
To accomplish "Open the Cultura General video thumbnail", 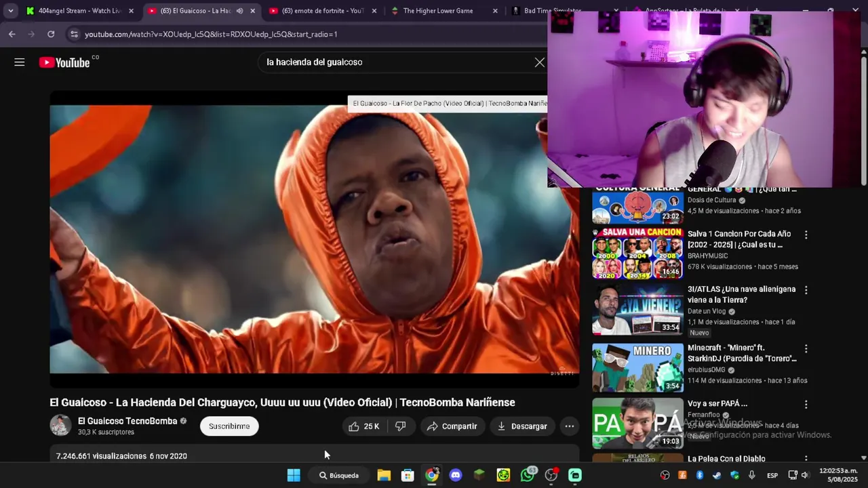I will (x=637, y=205).
